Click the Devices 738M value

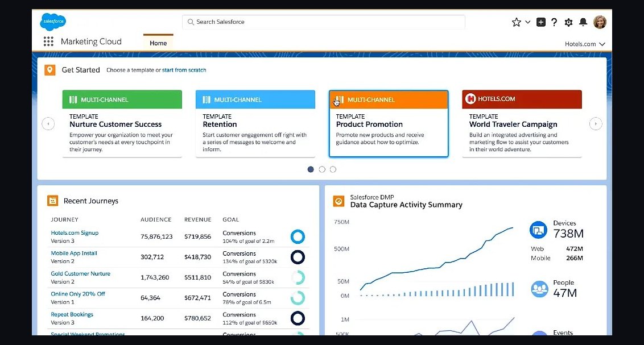568,234
